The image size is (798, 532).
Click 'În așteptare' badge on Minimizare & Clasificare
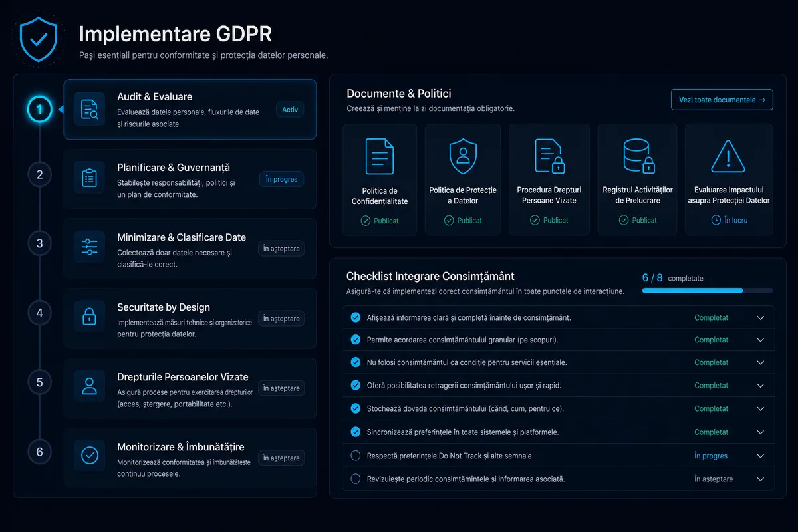tap(281, 249)
